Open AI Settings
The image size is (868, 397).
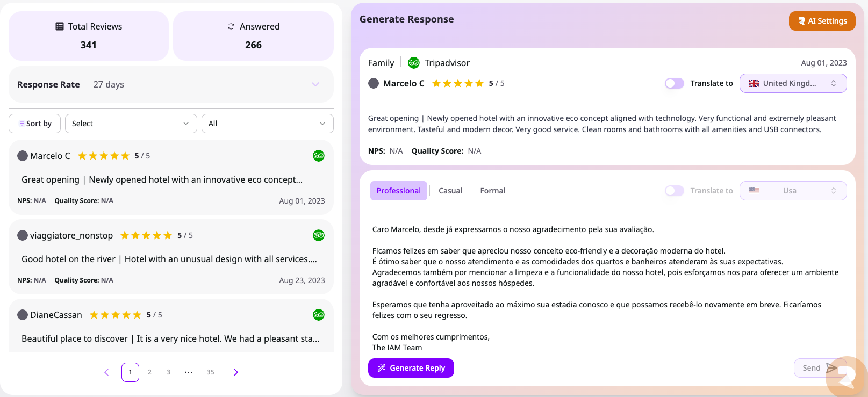(x=822, y=21)
